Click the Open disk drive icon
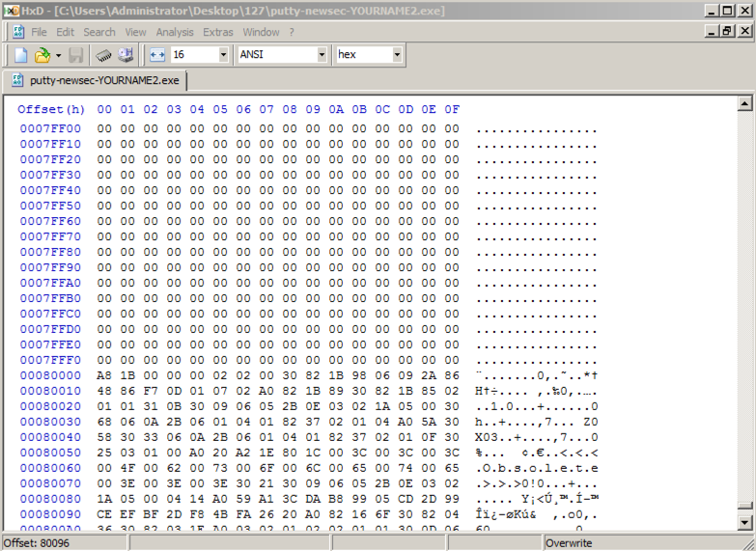Image resolution: width=756 pixels, height=551 pixels. 126,55
